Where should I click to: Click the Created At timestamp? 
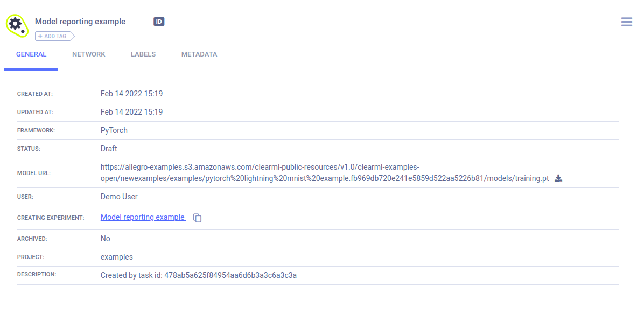[x=131, y=94]
